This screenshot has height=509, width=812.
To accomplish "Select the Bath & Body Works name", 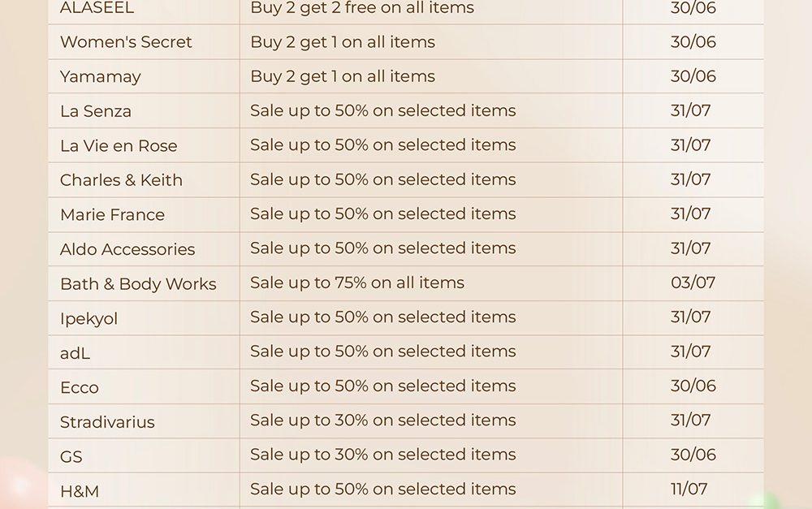I will click(x=138, y=284).
